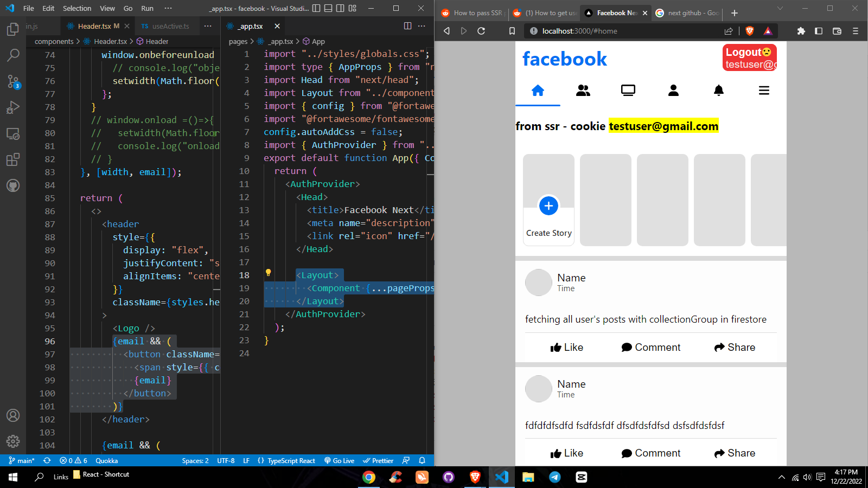Select the Home icon on the Facebook navbar

tap(538, 91)
